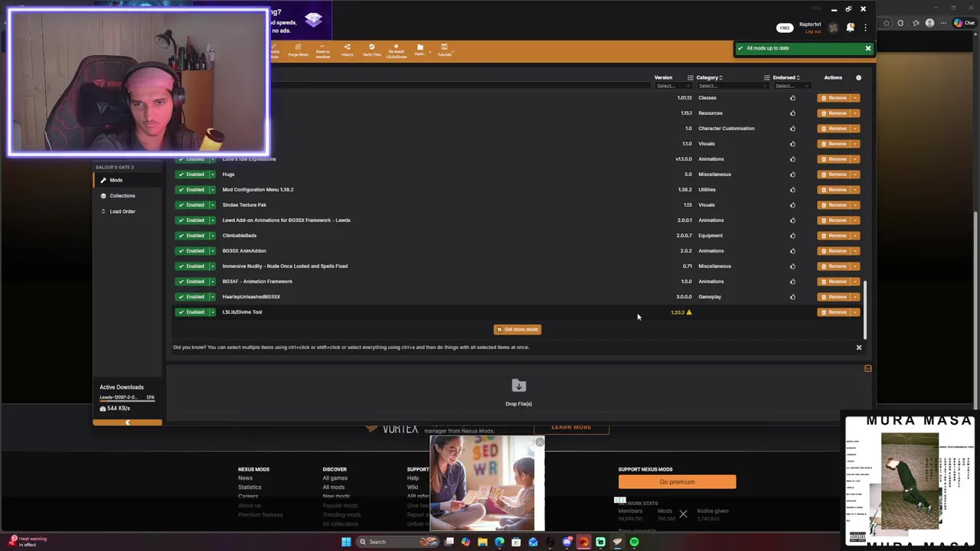Sort by Version column header
The width and height of the screenshot is (980, 551).
(663, 77)
